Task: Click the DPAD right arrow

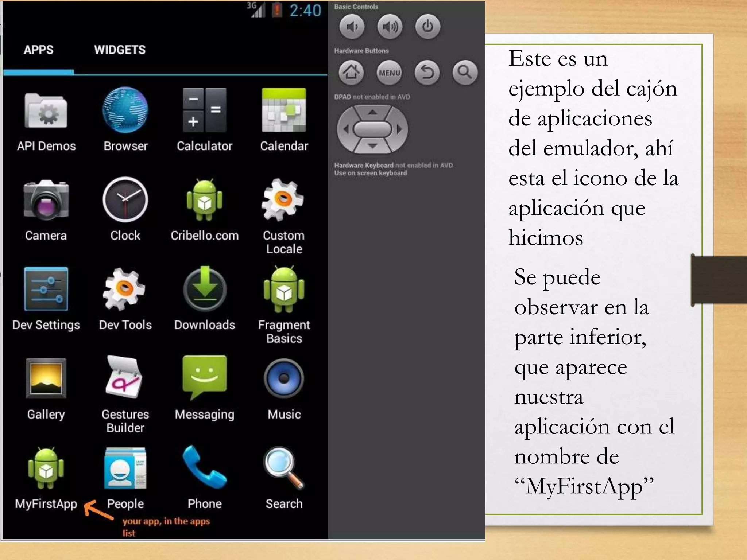Action: pos(399,129)
